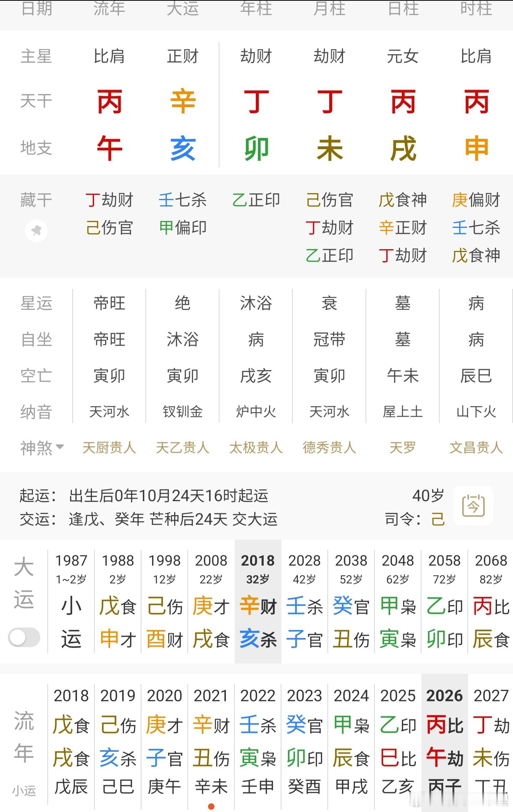Tap 炉中火 纳音 cell

point(256,412)
